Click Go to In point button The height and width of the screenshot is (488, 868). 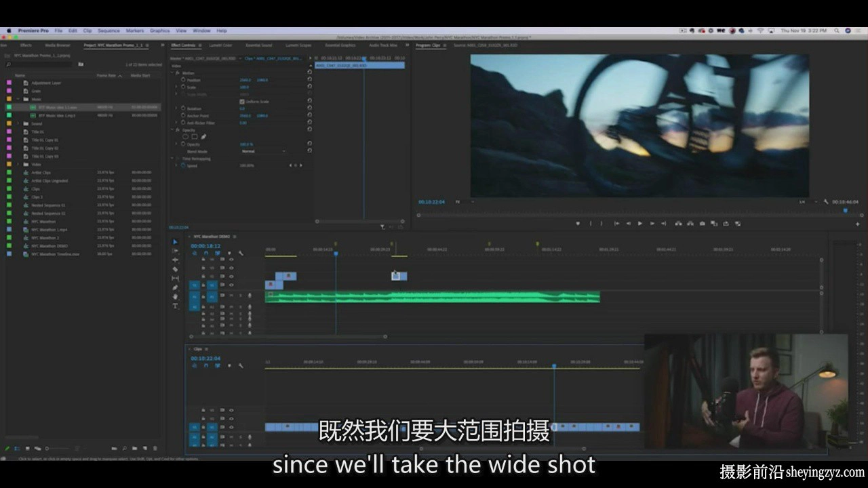(x=616, y=224)
